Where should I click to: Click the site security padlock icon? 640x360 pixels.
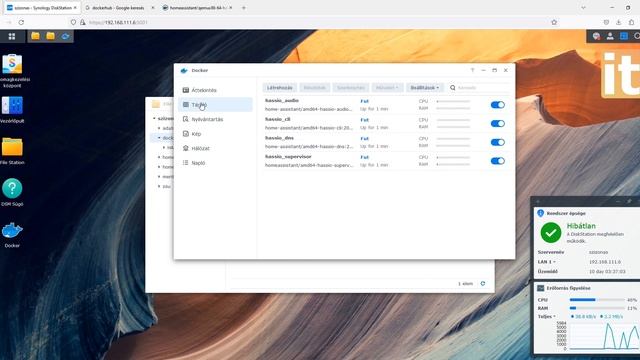tap(83, 22)
